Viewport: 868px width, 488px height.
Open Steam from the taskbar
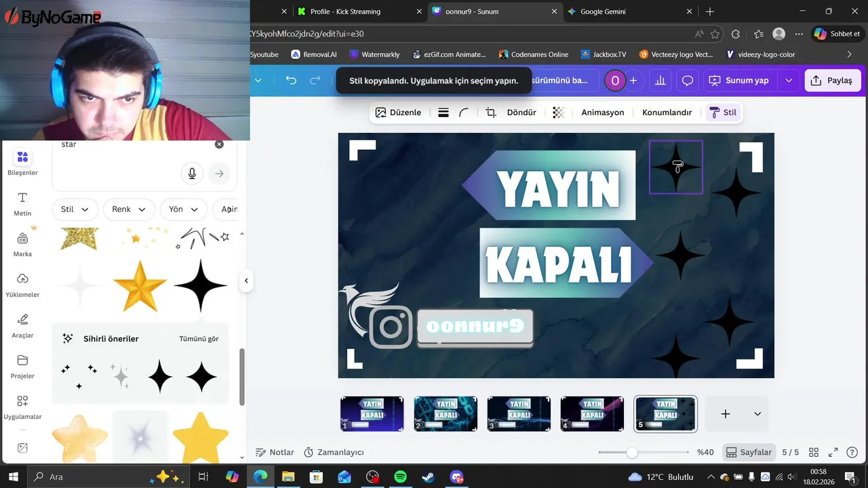(x=428, y=477)
